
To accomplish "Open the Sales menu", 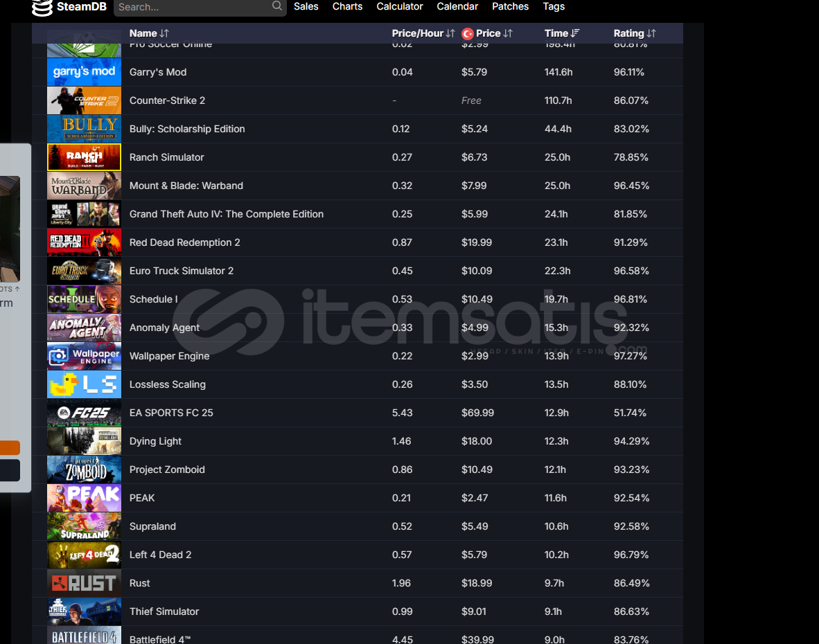I will click(x=306, y=6).
